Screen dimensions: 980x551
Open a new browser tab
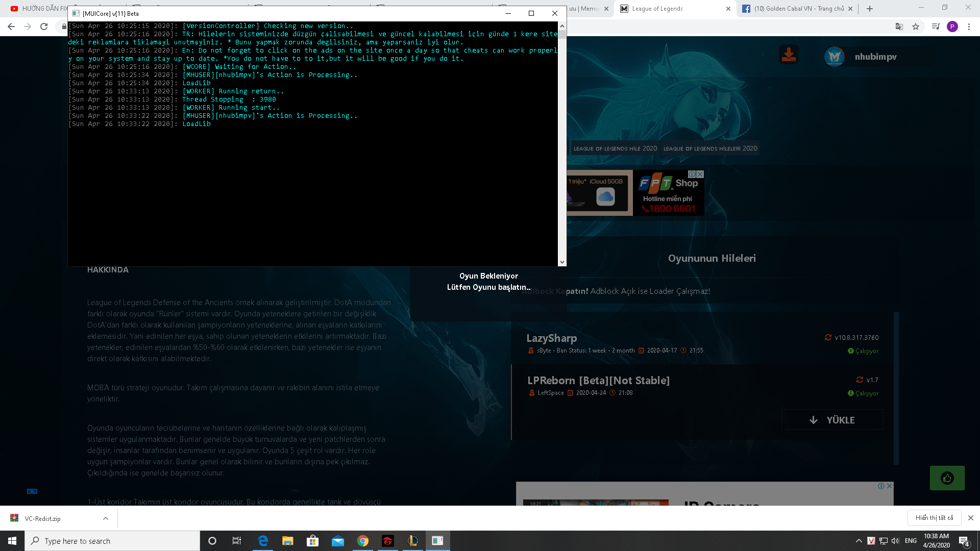pos(870,9)
